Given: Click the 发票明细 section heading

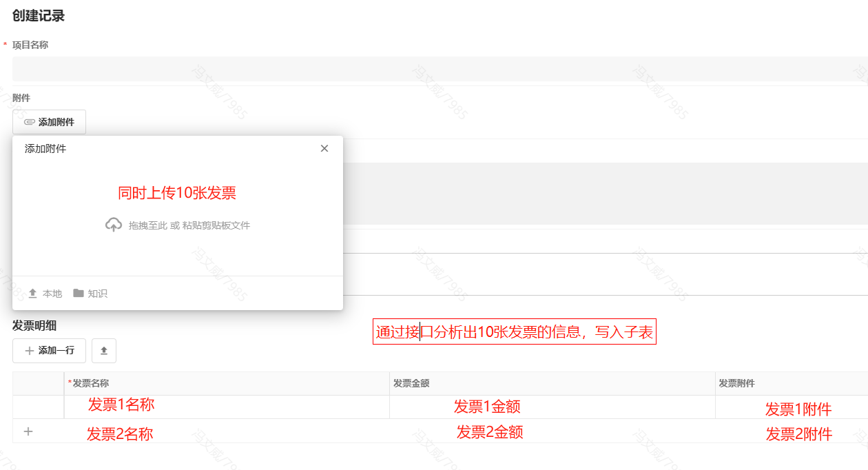Looking at the screenshot, I should (x=34, y=325).
